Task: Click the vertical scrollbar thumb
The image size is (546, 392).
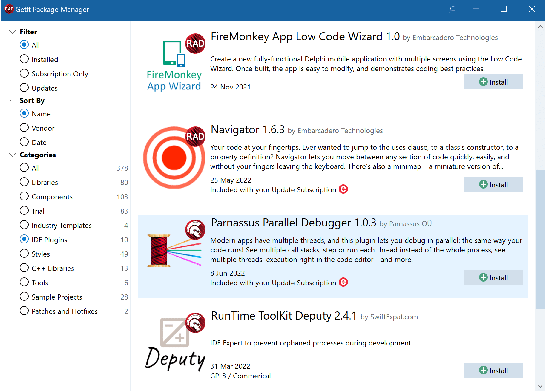Action: click(x=540, y=240)
